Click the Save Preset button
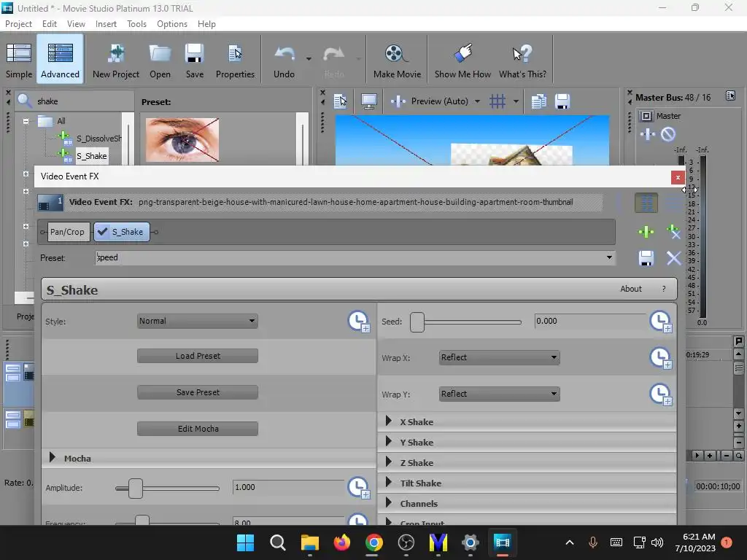 pyautogui.click(x=198, y=392)
